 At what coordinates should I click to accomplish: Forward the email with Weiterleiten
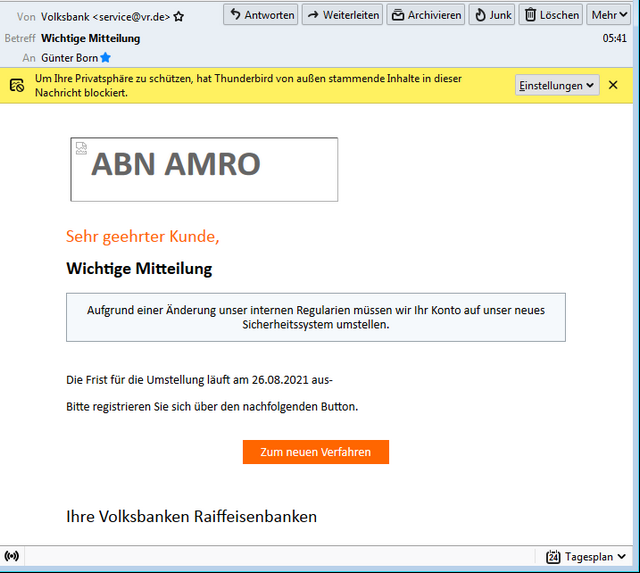pos(342,15)
